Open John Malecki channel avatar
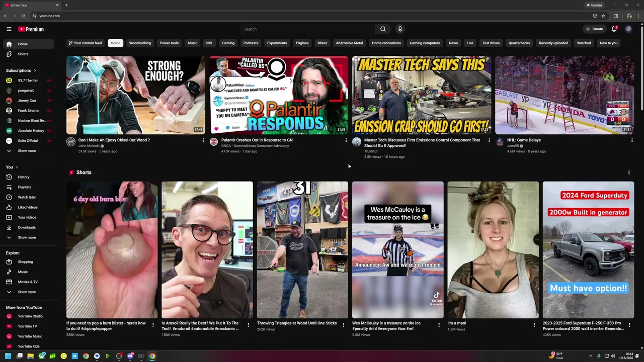 [x=71, y=142]
